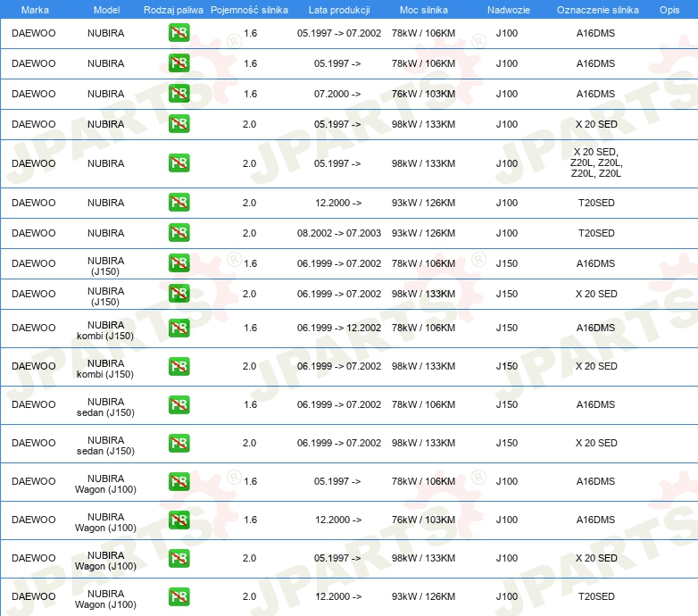Click DAEWOO in the Z20L engine row

click(33, 162)
